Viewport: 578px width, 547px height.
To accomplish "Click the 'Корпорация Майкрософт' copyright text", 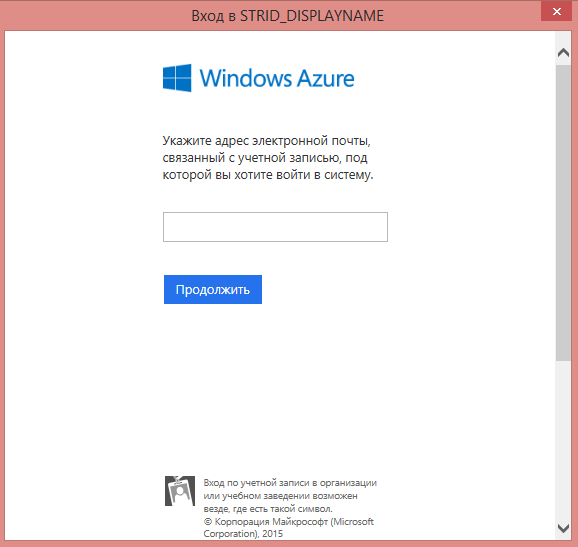I will pyautogui.click(x=289, y=527).
